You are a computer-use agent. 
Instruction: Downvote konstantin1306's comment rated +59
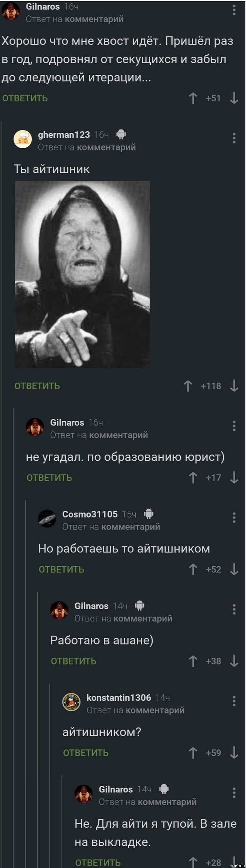pos(234,753)
